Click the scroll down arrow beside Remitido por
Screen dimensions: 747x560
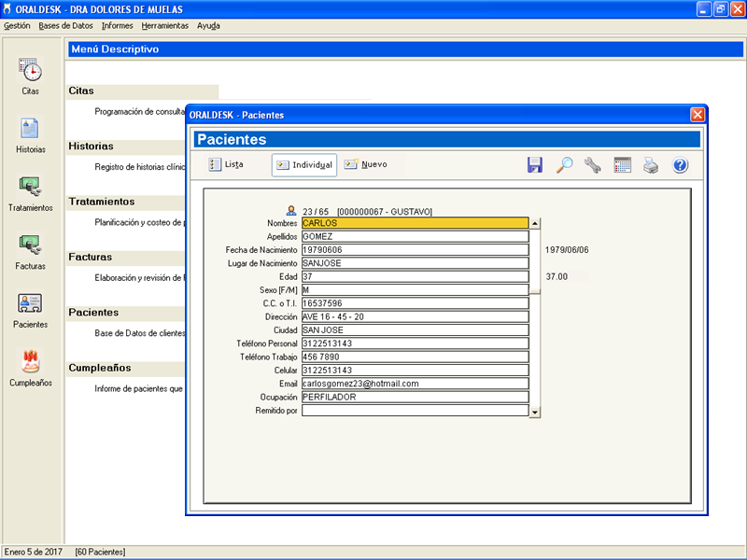535,412
